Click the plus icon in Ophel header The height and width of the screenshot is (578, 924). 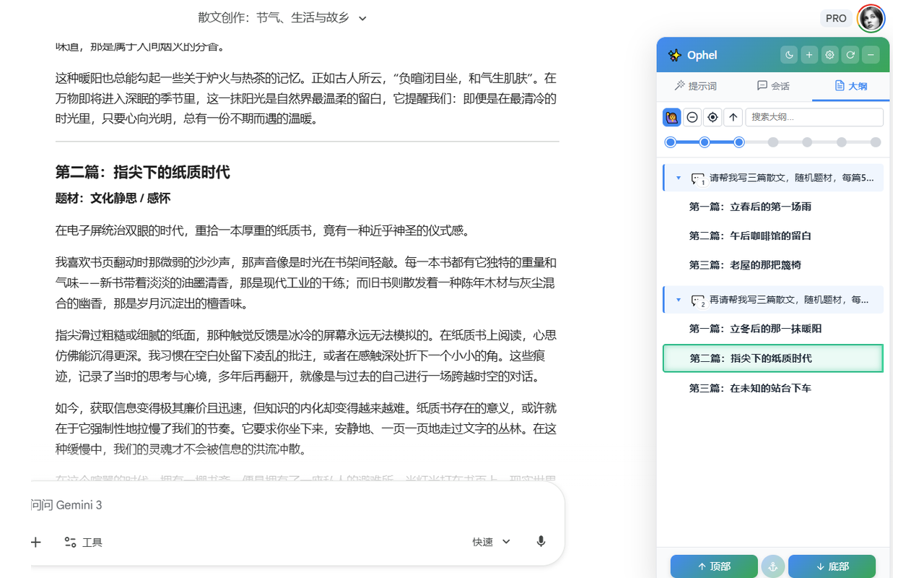808,54
